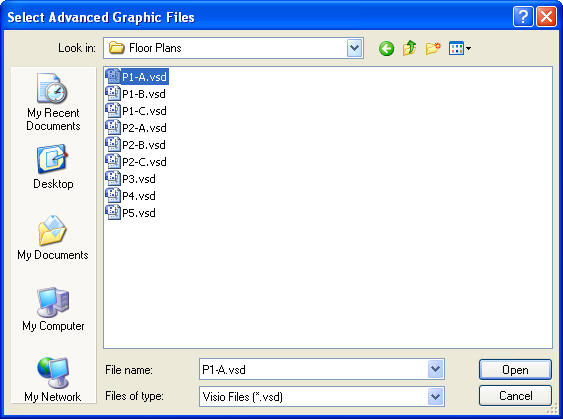Click the green Back arrow icon

(386, 48)
